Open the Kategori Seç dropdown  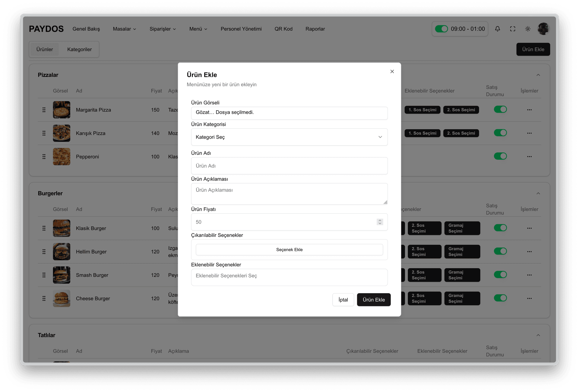pyautogui.click(x=289, y=137)
